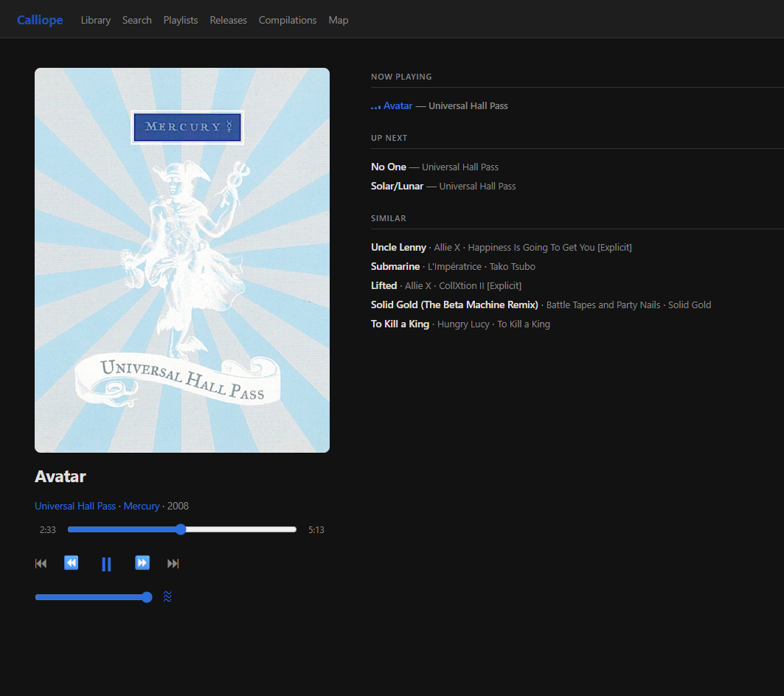
Task: Open the Universal Hall Pass artist link under the song title
Action: (75, 506)
